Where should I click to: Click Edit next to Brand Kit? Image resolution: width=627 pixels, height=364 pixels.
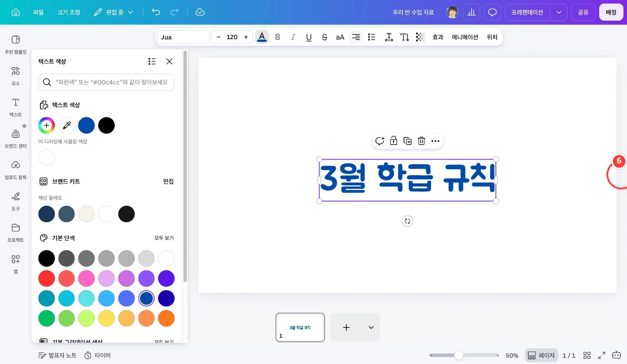pyautogui.click(x=168, y=181)
